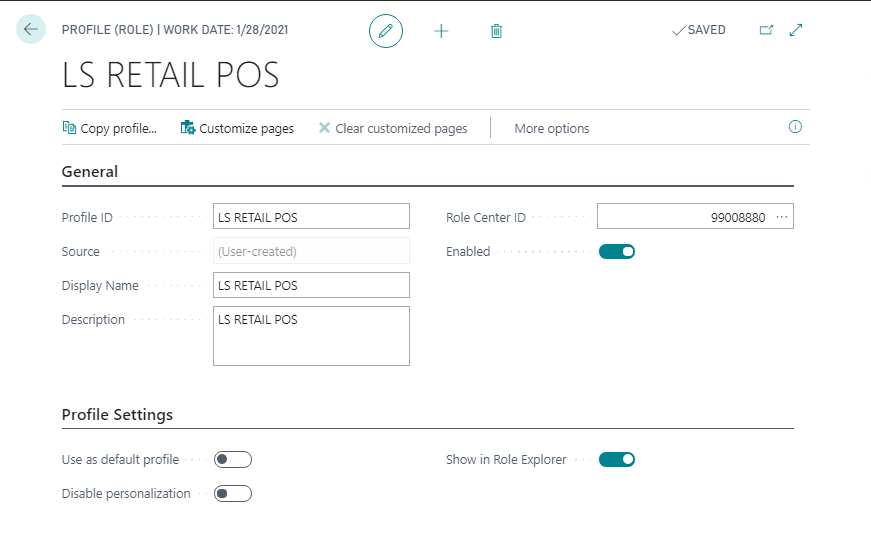Open profile in new window icon
Image resolution: width=871 pixels, height=542 pixels.
pyautogui.click(x=766, y=30)
